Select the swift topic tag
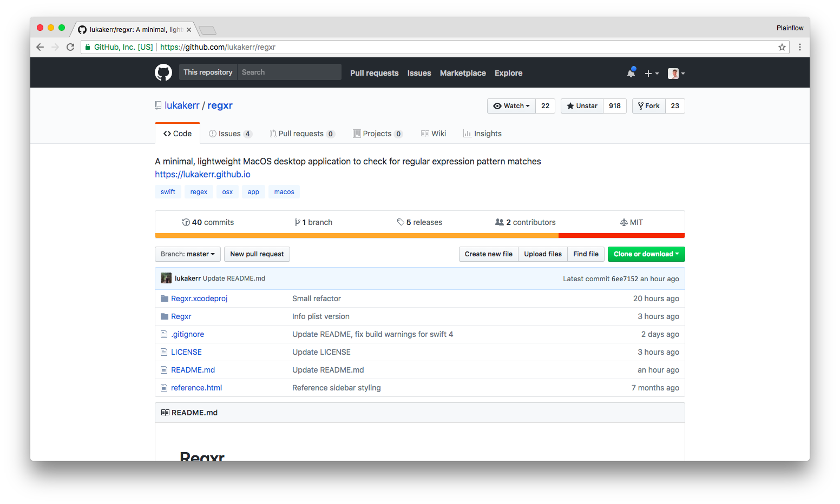This screenshot has height=504, width=840. 168,192
